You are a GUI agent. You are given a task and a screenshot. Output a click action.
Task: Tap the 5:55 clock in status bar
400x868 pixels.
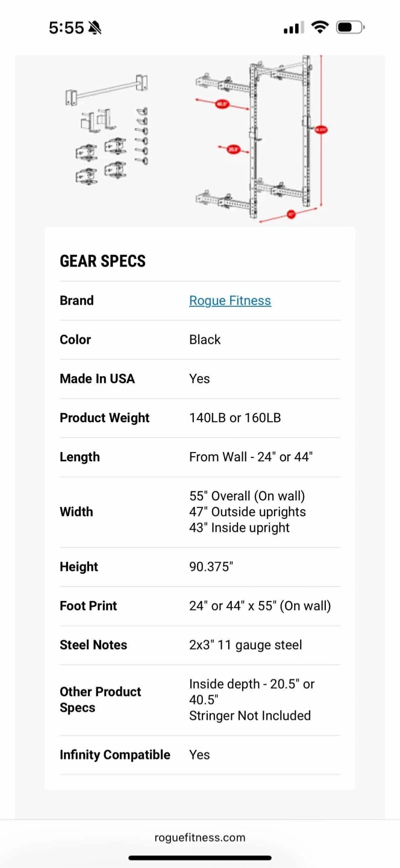[x=66, y=28]
